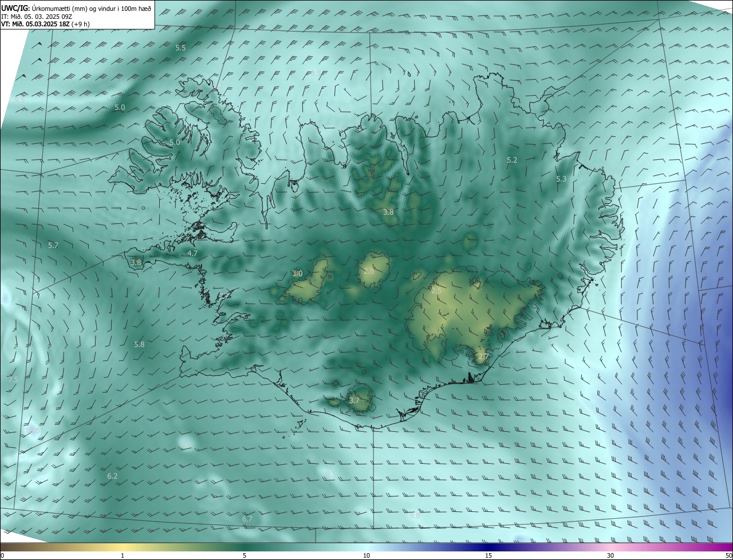Click the 6.7 value label on the map
The image size is (733, 560).
pyautogui.click(x=247, y=519)
